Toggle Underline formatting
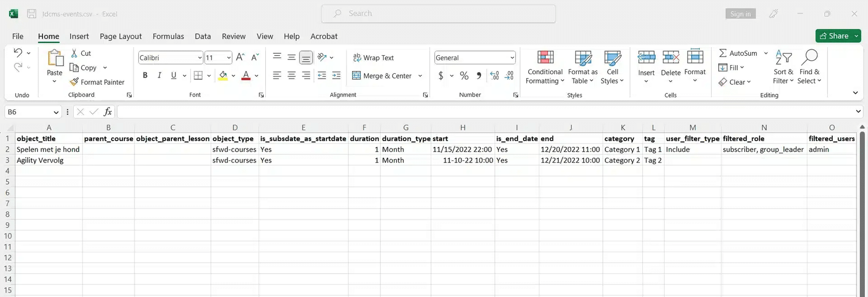 pos(174,75)
